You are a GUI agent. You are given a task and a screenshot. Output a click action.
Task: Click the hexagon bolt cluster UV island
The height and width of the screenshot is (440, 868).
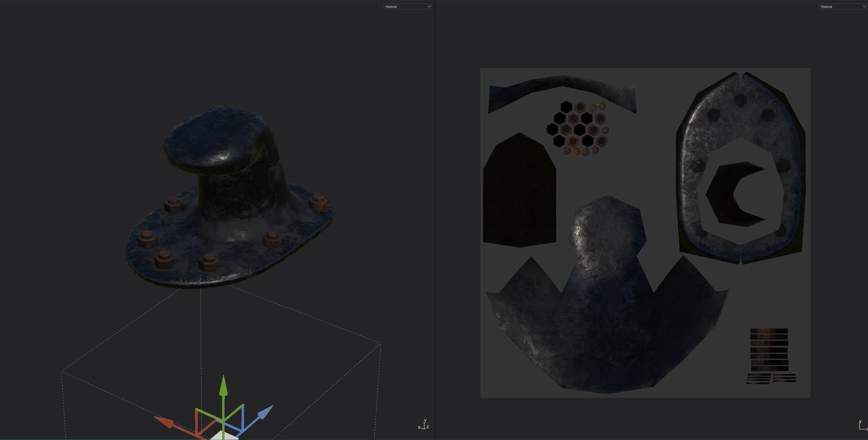tap(579, 129)
